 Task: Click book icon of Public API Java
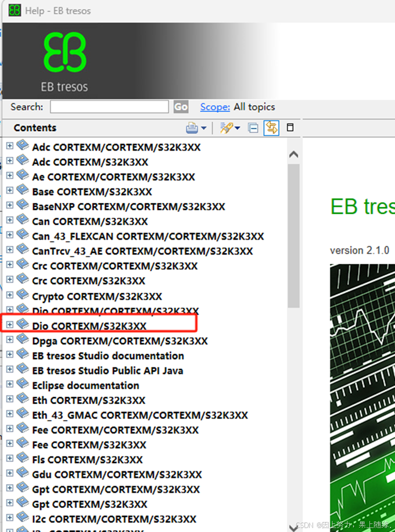click(23, 369)
